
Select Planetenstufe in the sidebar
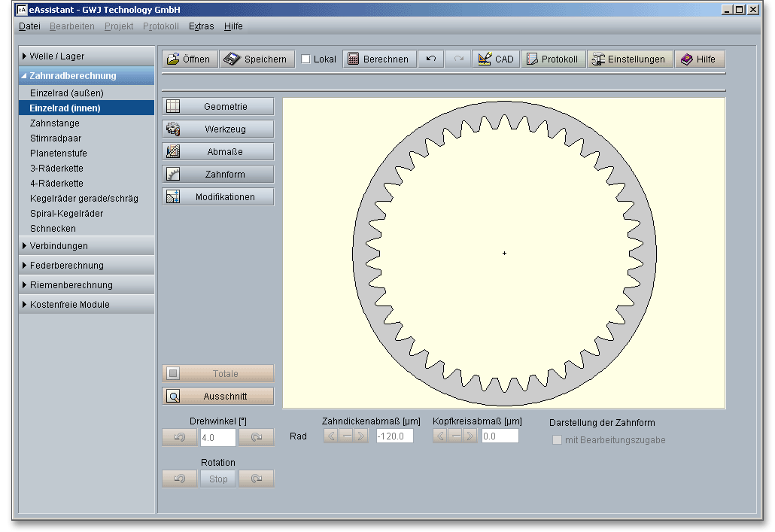(58, 154)
